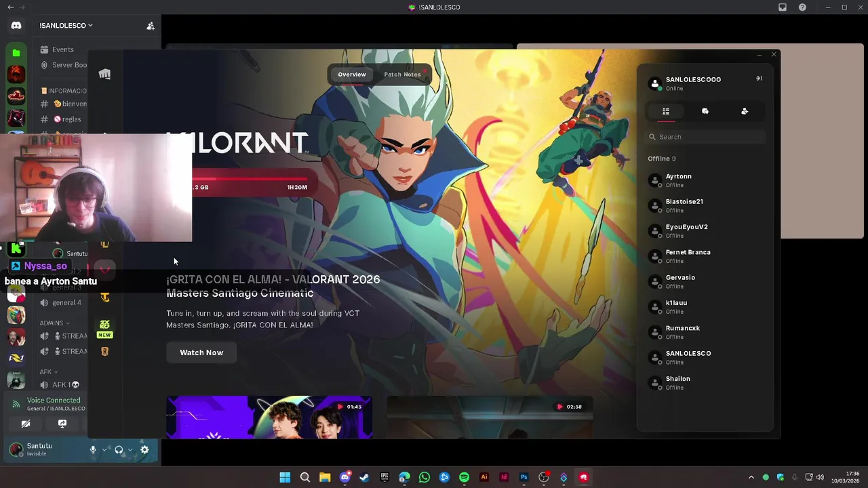The height and width of the screenshot is (488, 868).
Task: Open Windows taskbar search
Action: coord(305,477)
